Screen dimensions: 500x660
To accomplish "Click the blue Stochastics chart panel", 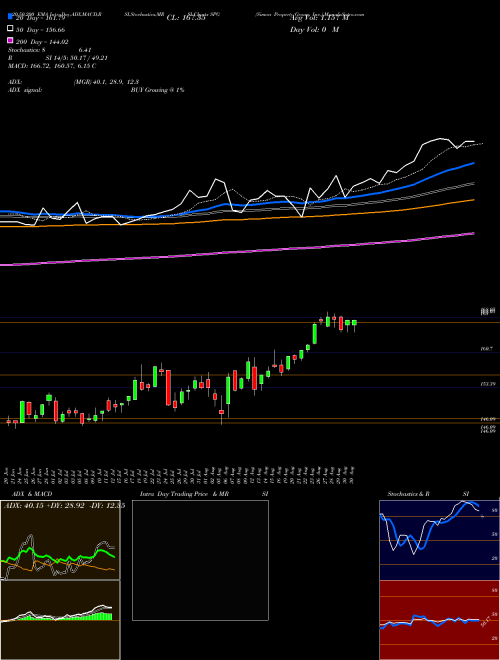I will tap(439, 540).
